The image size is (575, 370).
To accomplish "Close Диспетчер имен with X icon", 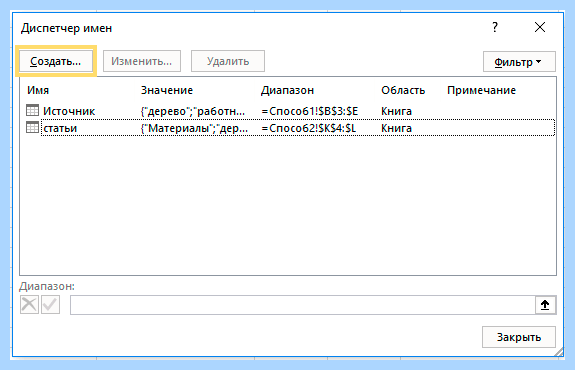I will click(540, 27).
